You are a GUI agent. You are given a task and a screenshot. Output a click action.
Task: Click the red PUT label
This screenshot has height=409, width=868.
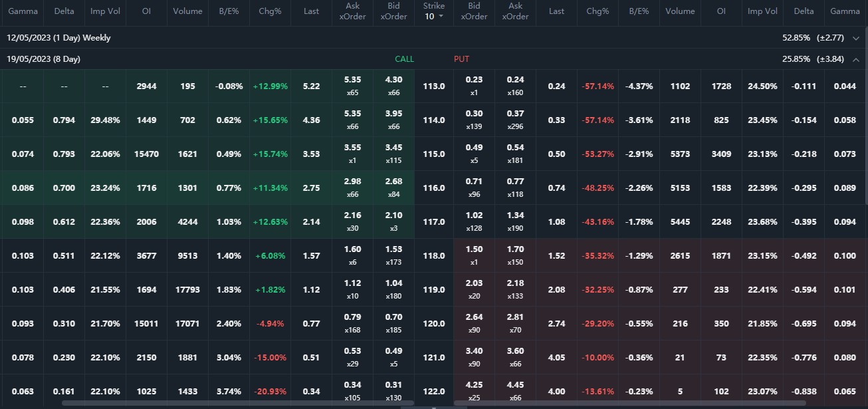coord(461,59)
